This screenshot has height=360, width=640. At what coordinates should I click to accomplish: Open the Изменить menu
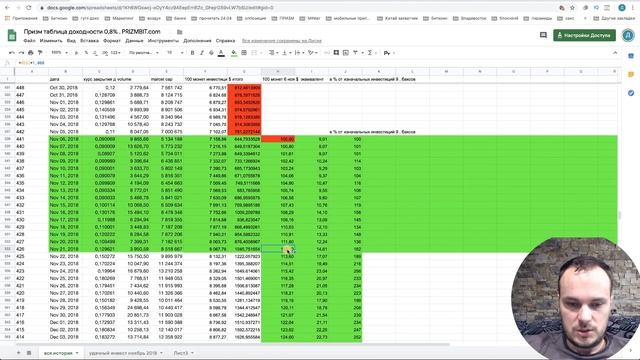click(x=51, y=41)
